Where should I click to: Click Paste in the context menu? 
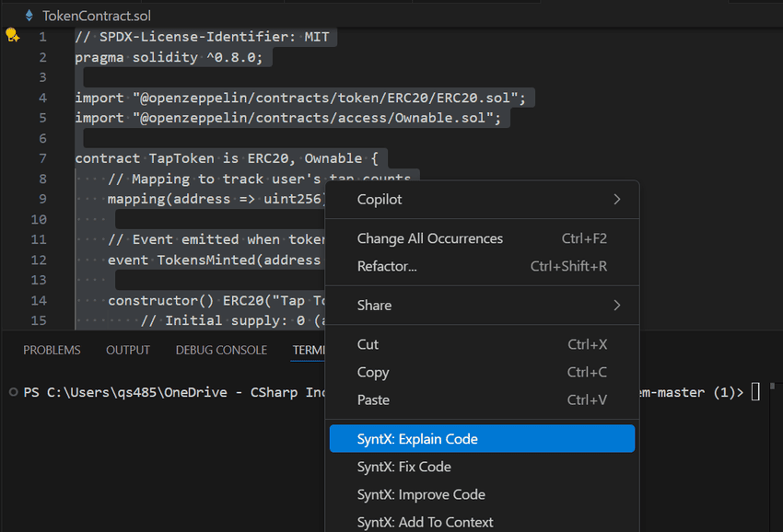pos(373,399)
